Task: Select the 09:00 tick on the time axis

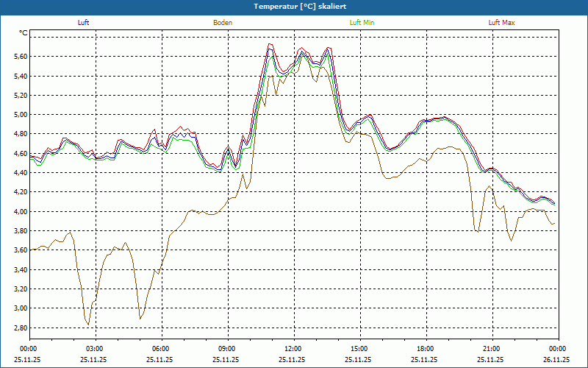Action: (226, 349)
